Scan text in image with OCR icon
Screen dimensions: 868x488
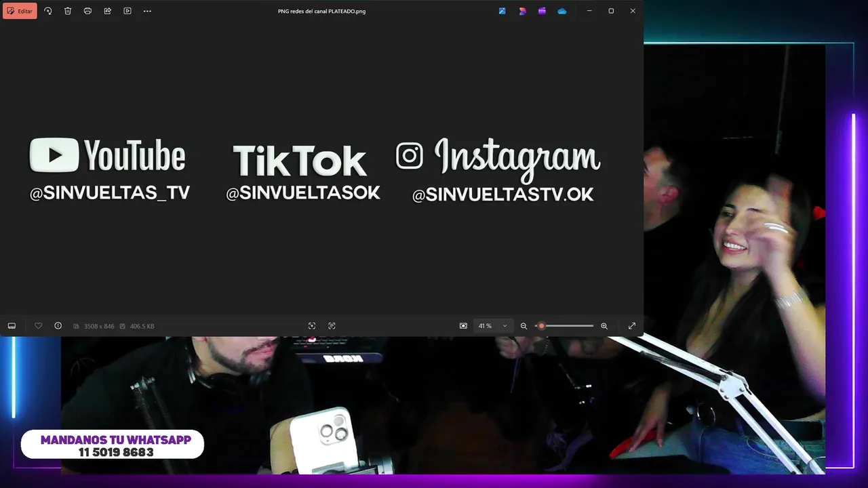pyautogui.click(x=332, y=326)
